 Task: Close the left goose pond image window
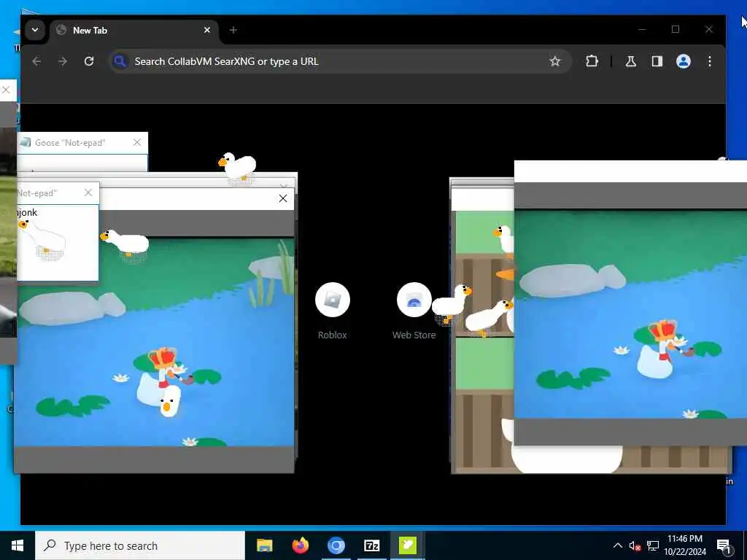coord(283,198)
